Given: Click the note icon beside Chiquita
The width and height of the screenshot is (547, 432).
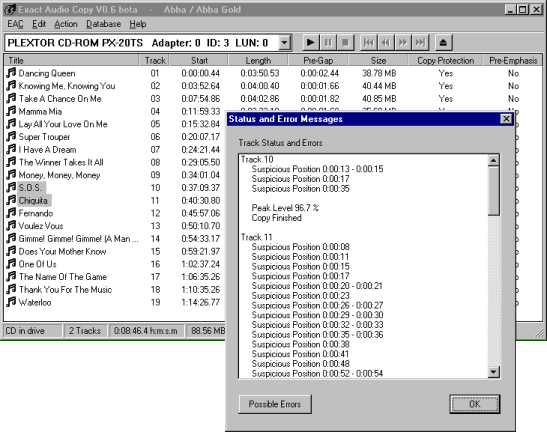Looking at the screenshot, I should click(x=11, y=200).
